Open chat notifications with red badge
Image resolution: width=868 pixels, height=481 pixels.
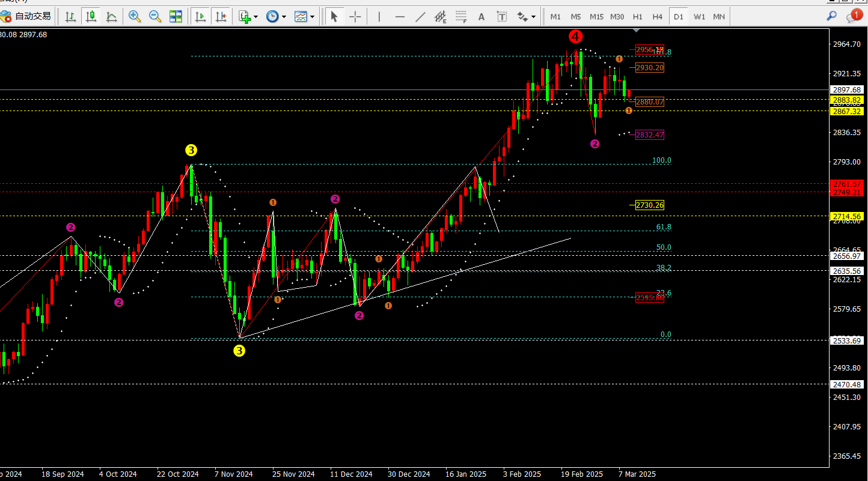click(x=854, y=16)
